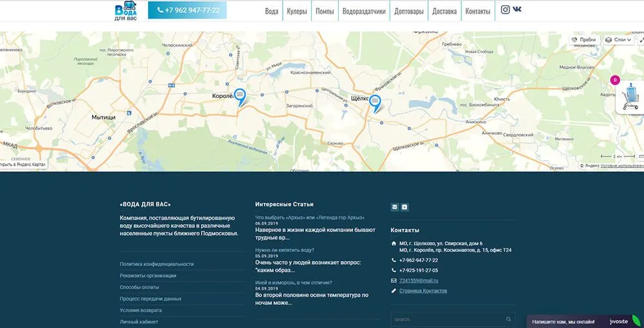
Task: Open the VK social network icon
Action: coord(517,10)
